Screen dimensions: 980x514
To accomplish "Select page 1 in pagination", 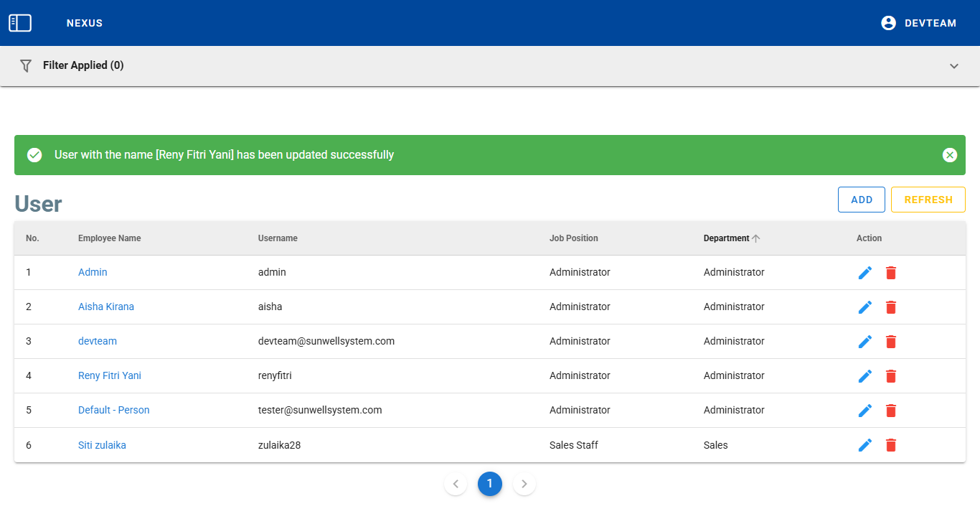I will coord(490,484).
